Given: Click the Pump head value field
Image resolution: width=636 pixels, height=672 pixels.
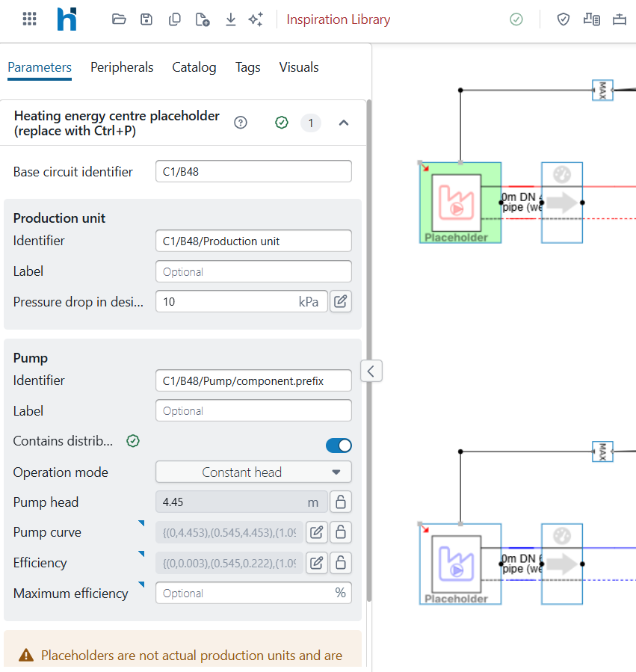Looking at the screenshot, I should (241, 502).
